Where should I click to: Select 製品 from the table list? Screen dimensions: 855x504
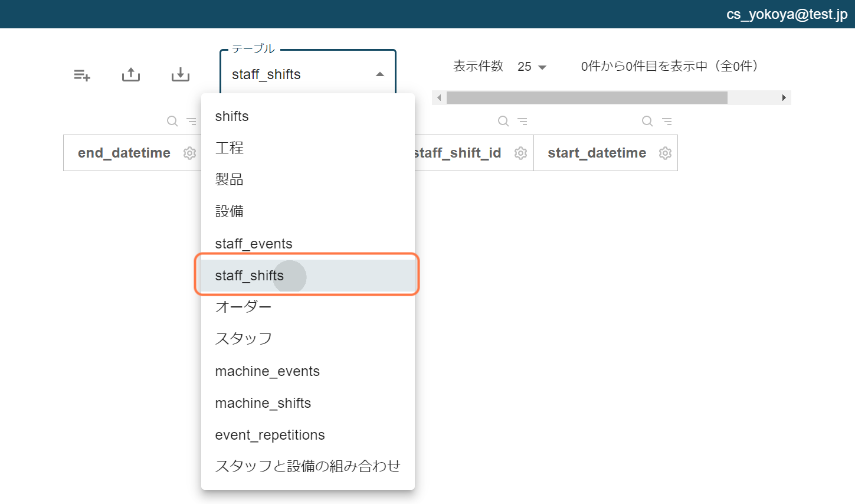click(308, 180)
